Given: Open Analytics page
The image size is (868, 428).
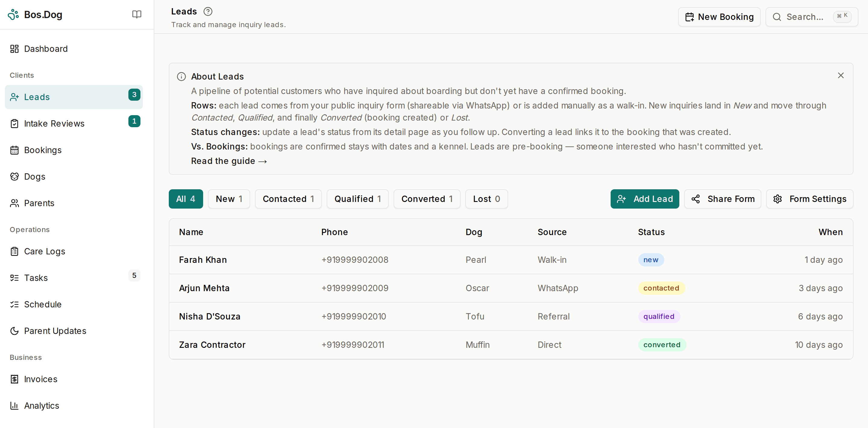Looking at the screenshot, I should pyautogui.click(x=74, y=406).
